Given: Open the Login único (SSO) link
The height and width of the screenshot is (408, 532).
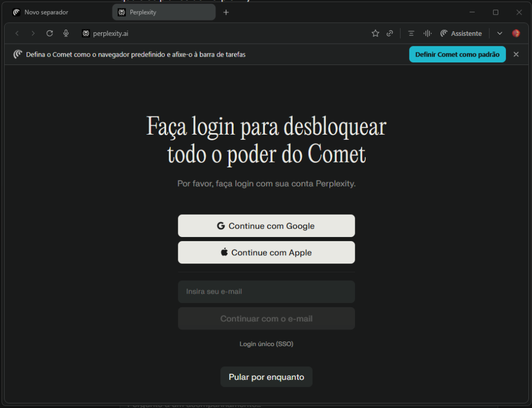Looking at the screenshot, I should point(266,344).
